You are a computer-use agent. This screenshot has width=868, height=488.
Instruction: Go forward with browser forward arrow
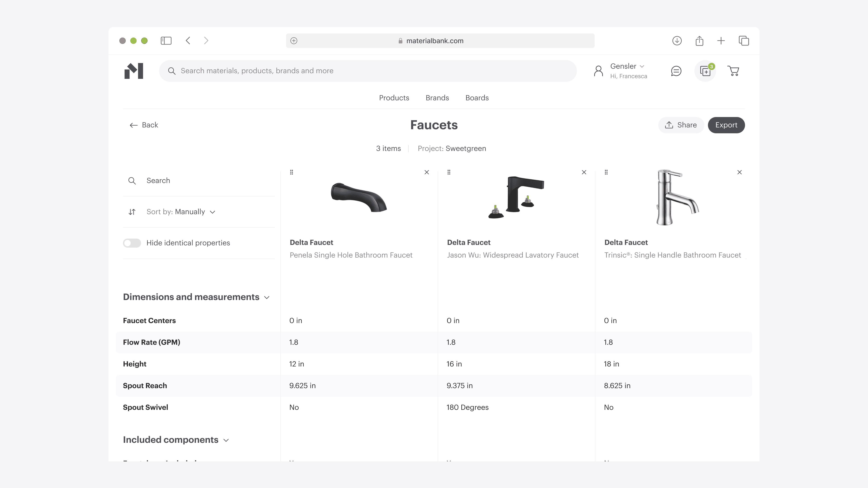206,41
